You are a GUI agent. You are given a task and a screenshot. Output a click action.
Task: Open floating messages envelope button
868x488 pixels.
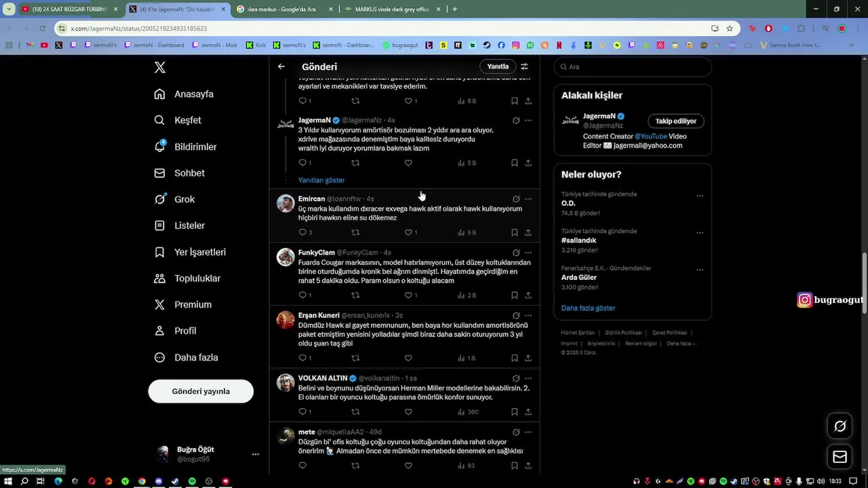point(840,457)
